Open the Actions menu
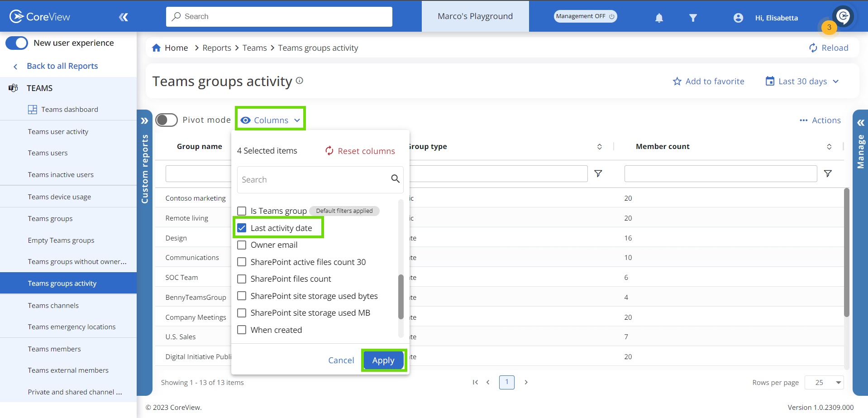Image resolution: width=868 pixels, height=418 pixels. click(820, 120)
